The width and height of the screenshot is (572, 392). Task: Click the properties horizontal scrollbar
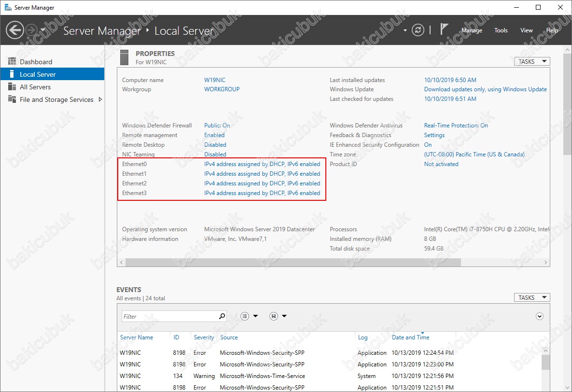293,262
